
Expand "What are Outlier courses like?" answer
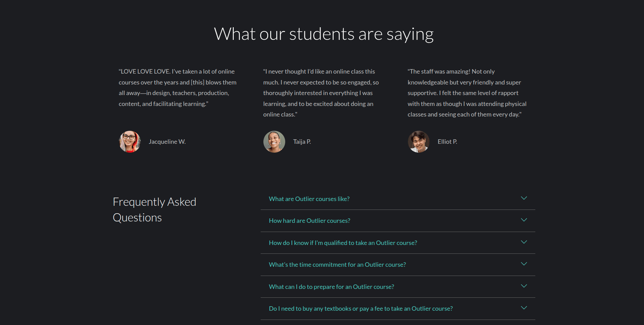click(524, 198)
